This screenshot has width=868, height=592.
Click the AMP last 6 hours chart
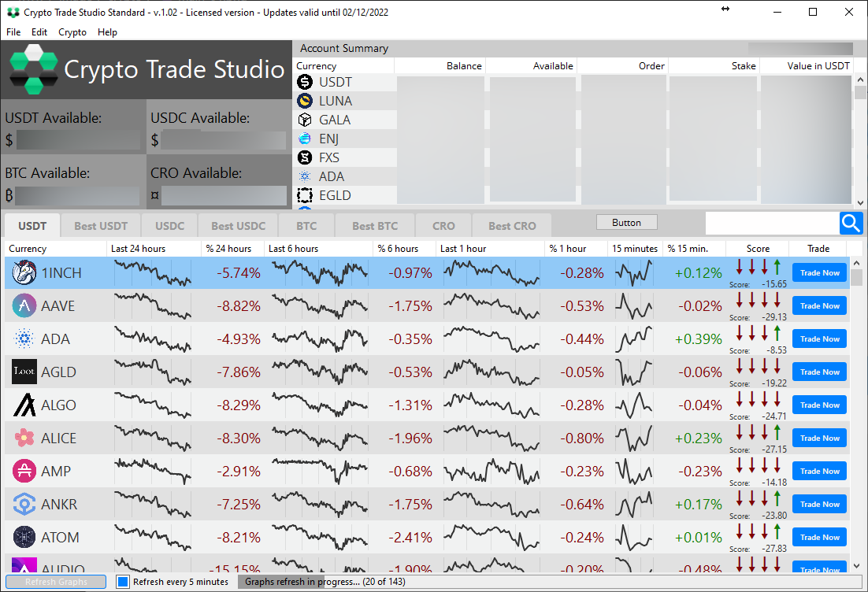coord(320,471)
